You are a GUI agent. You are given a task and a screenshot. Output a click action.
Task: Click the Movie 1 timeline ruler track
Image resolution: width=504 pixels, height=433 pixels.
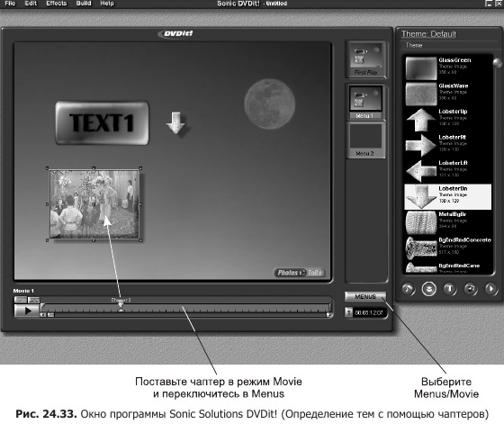(x=186, y=308)
